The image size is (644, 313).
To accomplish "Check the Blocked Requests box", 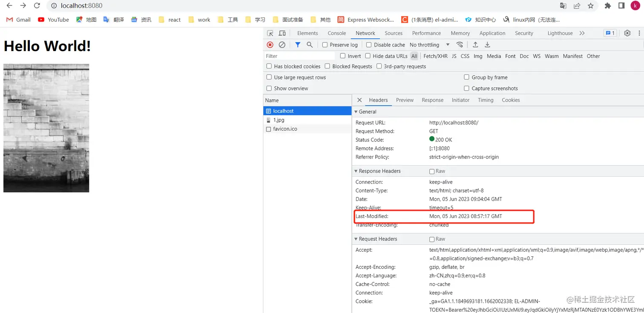I will click(x=328, y=66).
